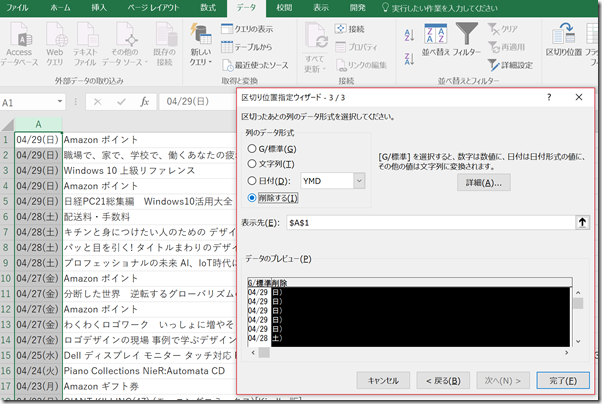The image size is (602, 404).
Task: Click the preview horizontal scroll left arrow
Action: [x=253, y=353]
